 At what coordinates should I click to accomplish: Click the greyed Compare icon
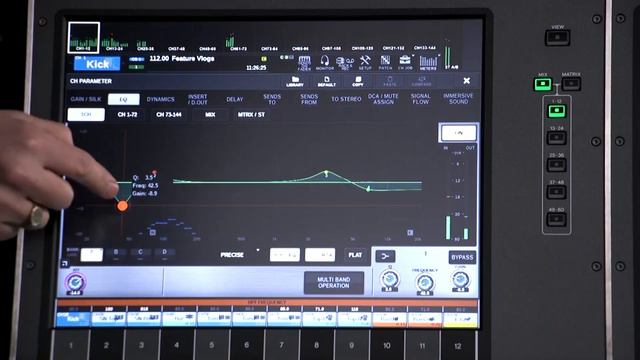tap(421, 81)
